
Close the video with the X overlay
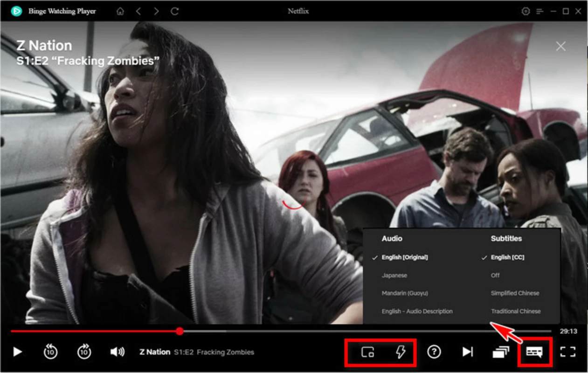pos(561,46)
